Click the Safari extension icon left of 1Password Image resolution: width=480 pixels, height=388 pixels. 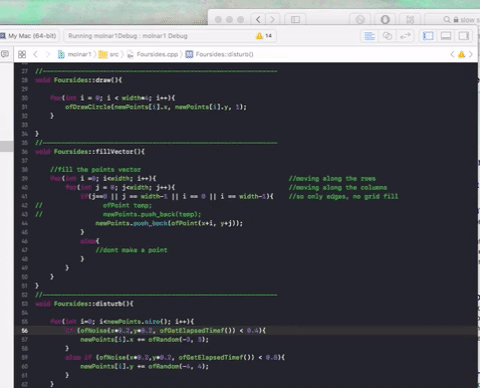360,20
